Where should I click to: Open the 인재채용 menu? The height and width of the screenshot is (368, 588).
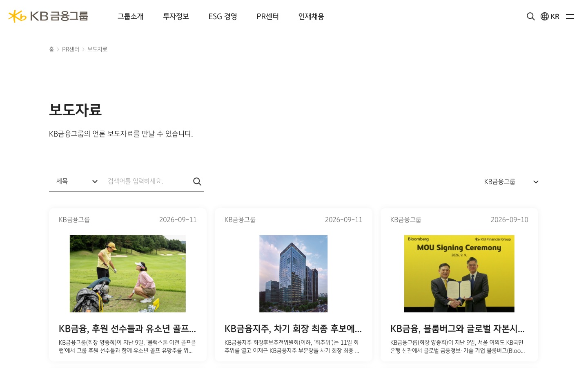(311, 16)
